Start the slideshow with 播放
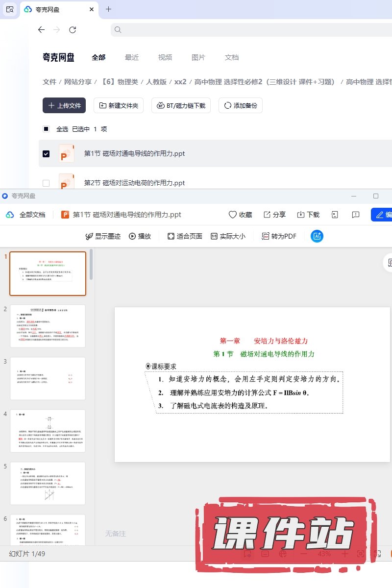The image size is (392, 588). pos(140,236)
